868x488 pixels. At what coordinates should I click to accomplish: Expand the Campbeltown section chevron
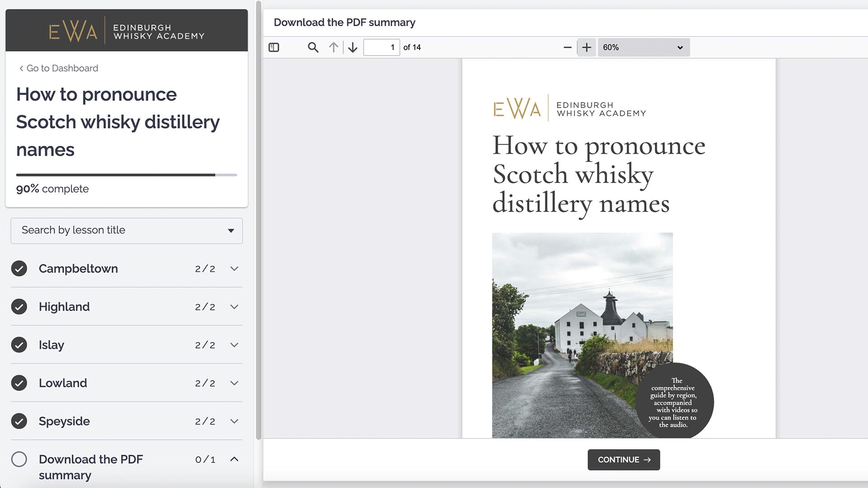pyautogui.click(x=234, y=268)
